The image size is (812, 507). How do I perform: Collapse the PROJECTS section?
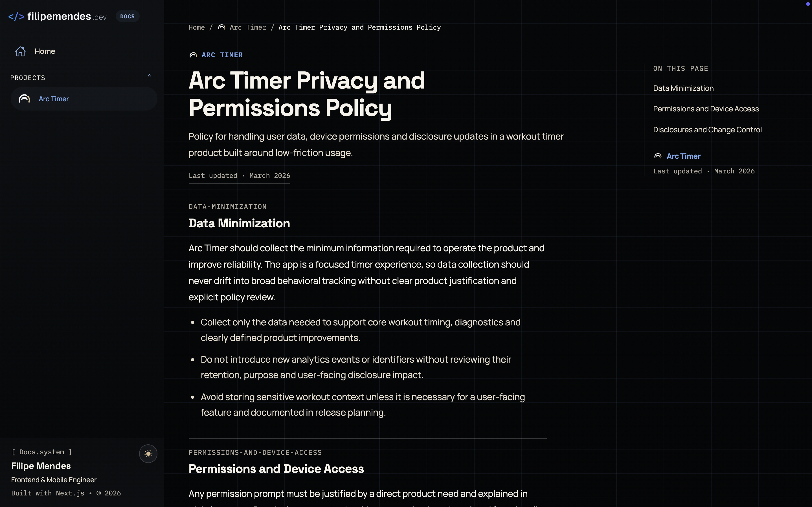pos(149,76)
